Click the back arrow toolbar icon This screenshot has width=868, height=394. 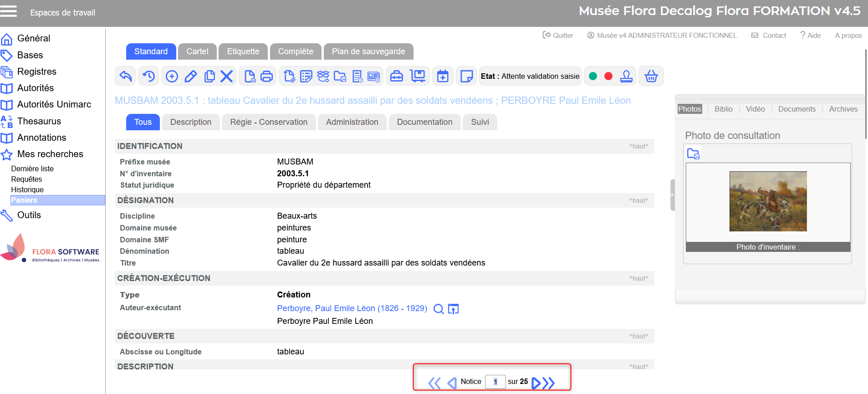click(126, 76)
